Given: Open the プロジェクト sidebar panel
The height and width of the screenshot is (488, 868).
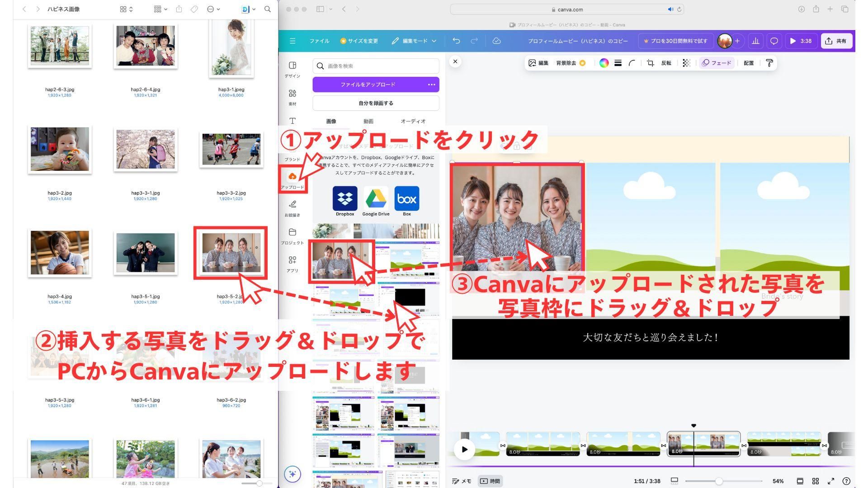Looking at the screenshot, I should pos(292,236).
